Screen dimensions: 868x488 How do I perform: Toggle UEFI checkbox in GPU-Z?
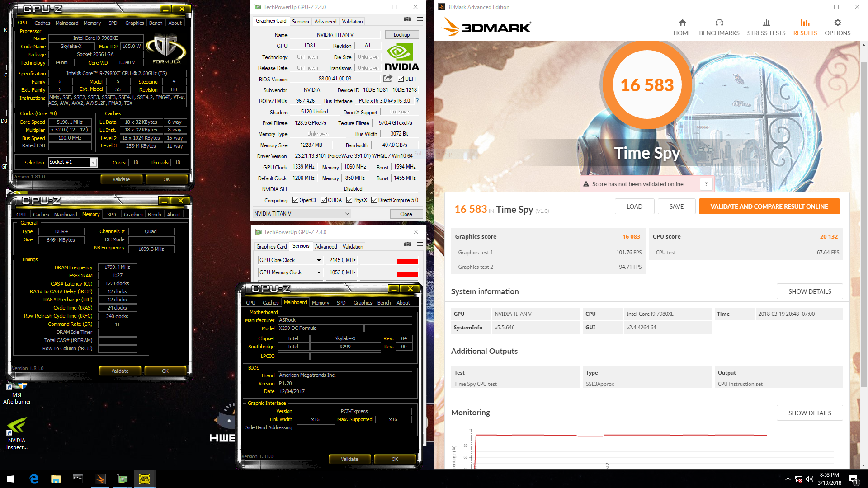coord(401,79)
